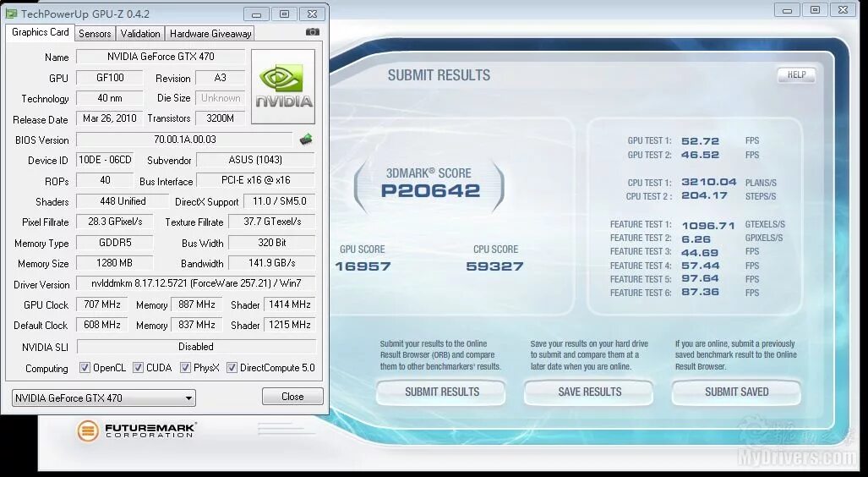Click the Texture Fillrate 37.7 GTexel/s
868x477 pixels.
tap(272, 222)
